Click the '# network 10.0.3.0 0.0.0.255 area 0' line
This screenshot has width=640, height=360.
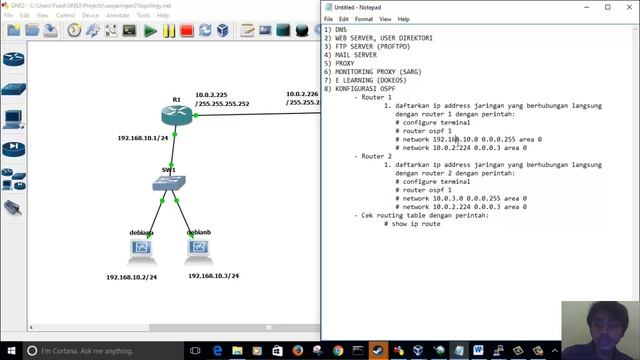(461, 198)
